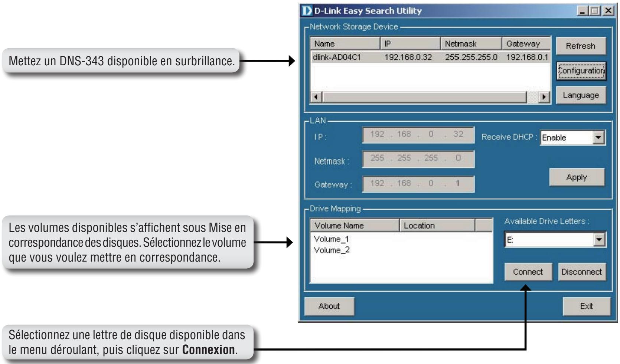Minimize the D-Link Easy Search Utility window

(583, 11)
